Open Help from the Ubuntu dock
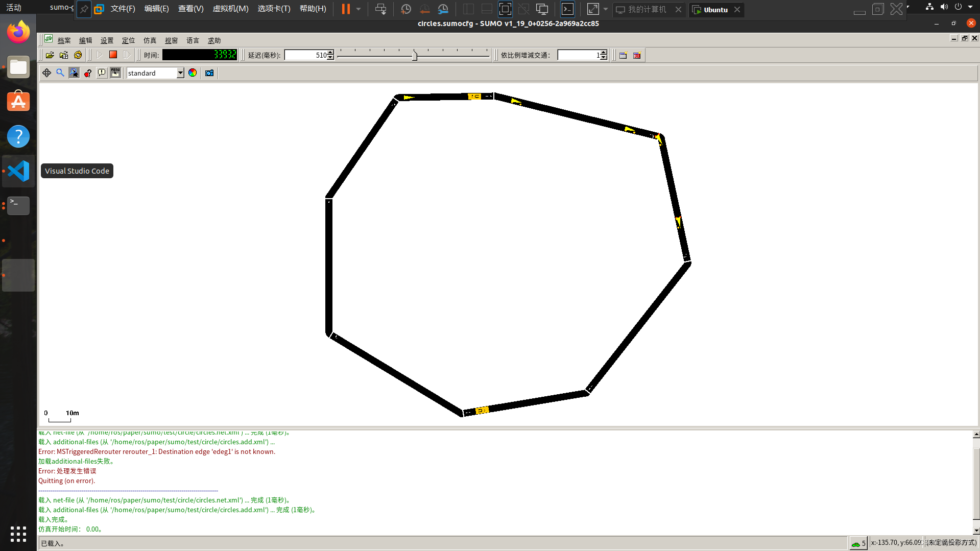This screenshot has width=980, height=551. (x=18, y=136)
